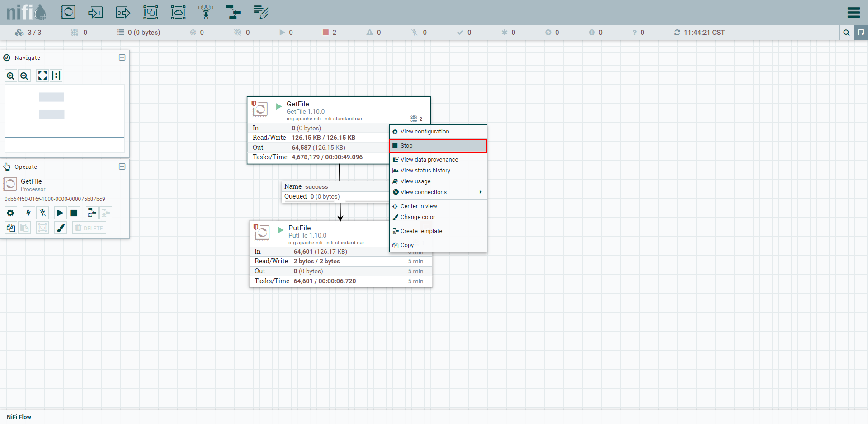868x424 pixels.
Task: Choose View data provenance menu entry
Action: (438, 160)
